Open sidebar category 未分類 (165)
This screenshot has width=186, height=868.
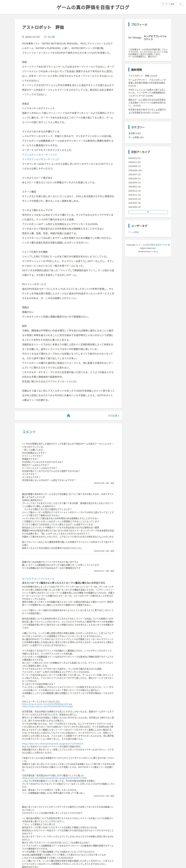[135, 133]
